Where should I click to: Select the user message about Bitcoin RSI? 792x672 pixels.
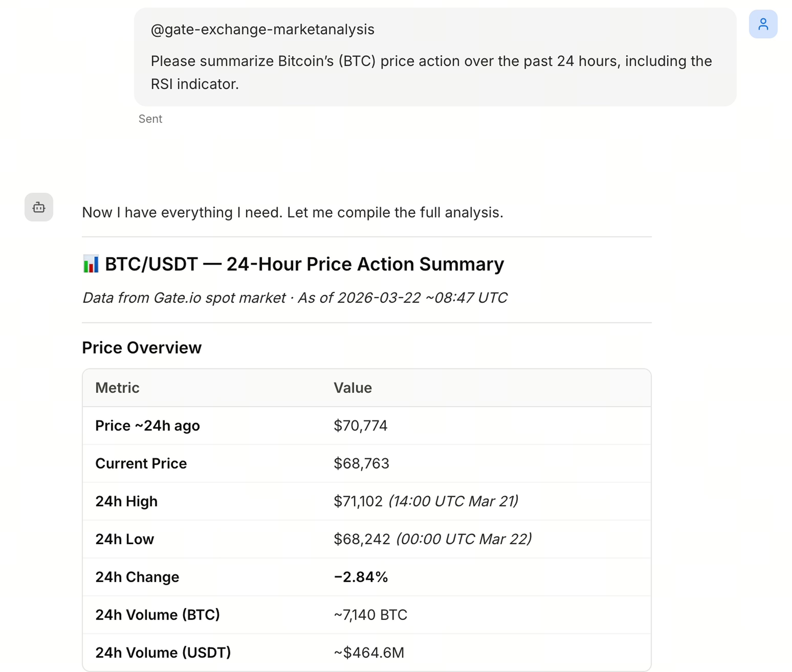431,72
